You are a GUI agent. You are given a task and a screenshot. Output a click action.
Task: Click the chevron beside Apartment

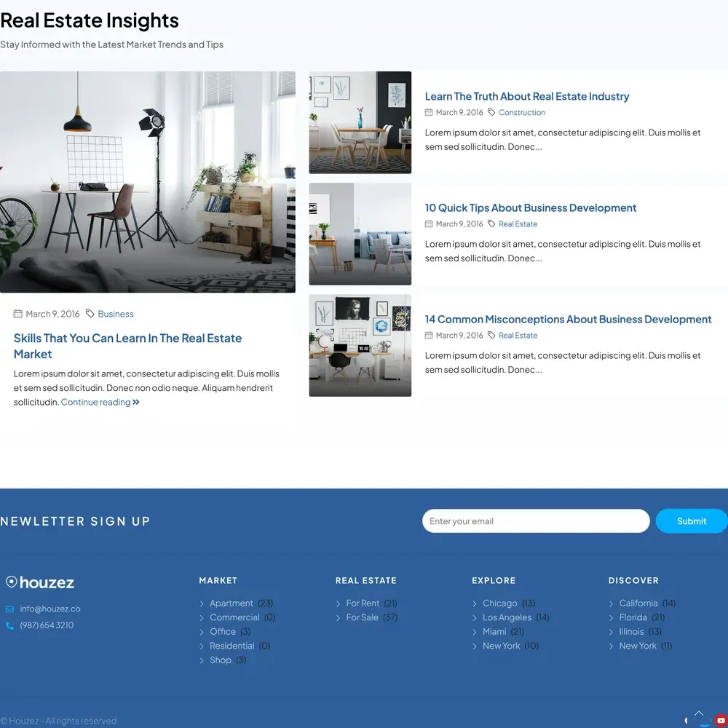coord(202,604)
